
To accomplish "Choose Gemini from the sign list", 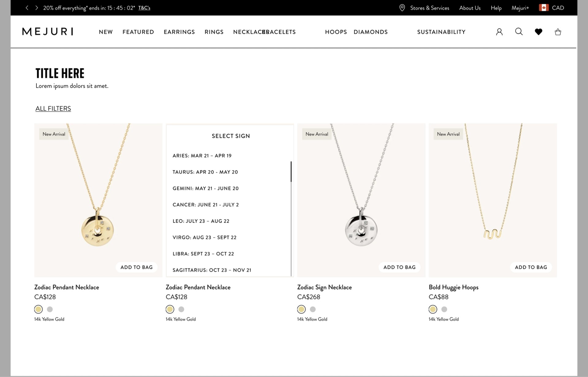I will coord(205,188).
